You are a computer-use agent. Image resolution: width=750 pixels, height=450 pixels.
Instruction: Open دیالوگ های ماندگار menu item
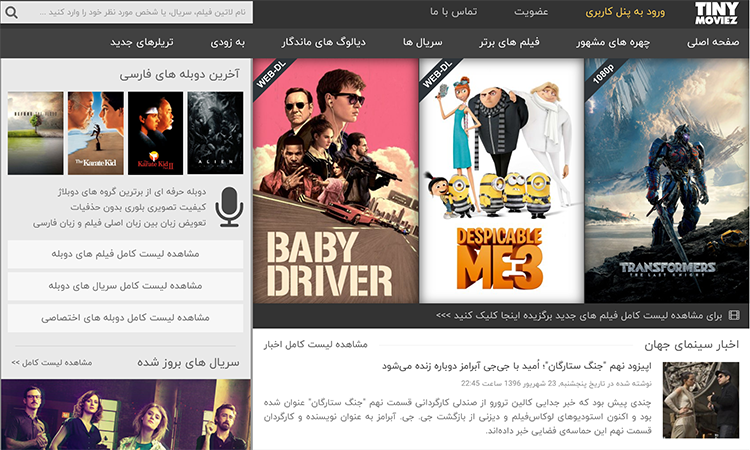coord(323,42)
